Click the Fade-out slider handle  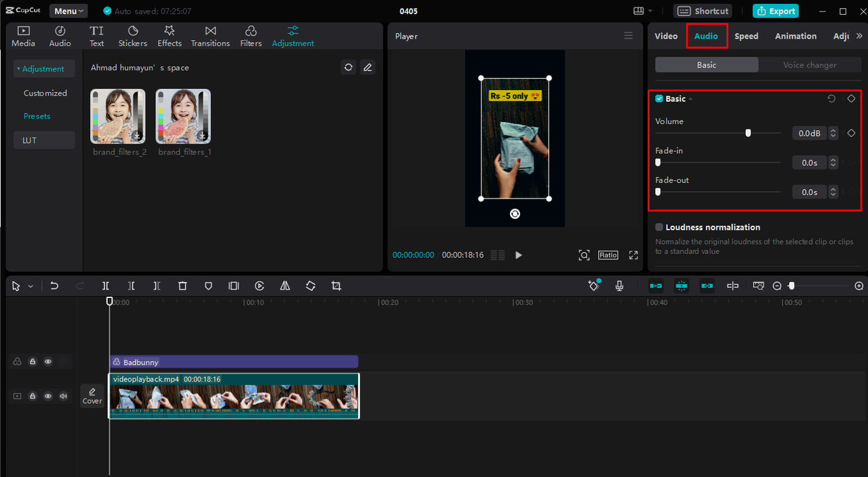pyautogui.click(x=658, y=192)
